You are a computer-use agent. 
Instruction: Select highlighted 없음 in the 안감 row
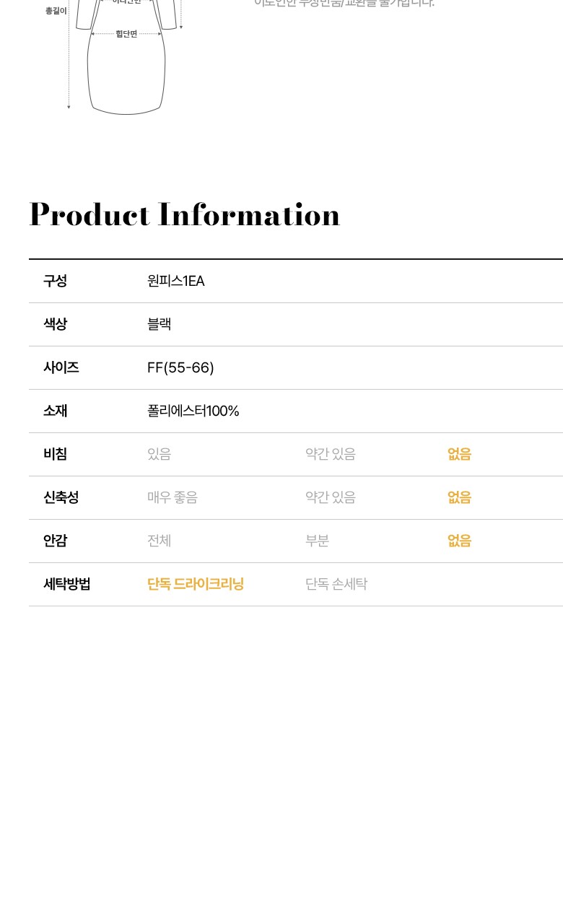[459, 541]
